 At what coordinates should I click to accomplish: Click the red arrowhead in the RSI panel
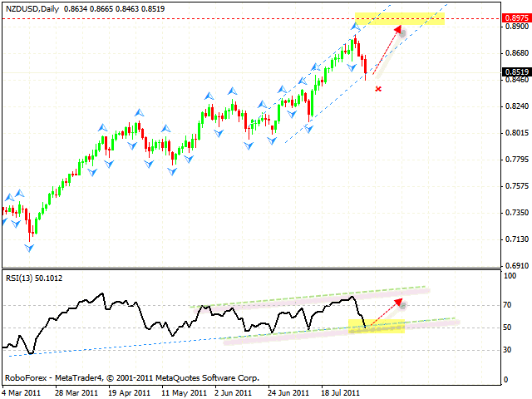point(401,302)
